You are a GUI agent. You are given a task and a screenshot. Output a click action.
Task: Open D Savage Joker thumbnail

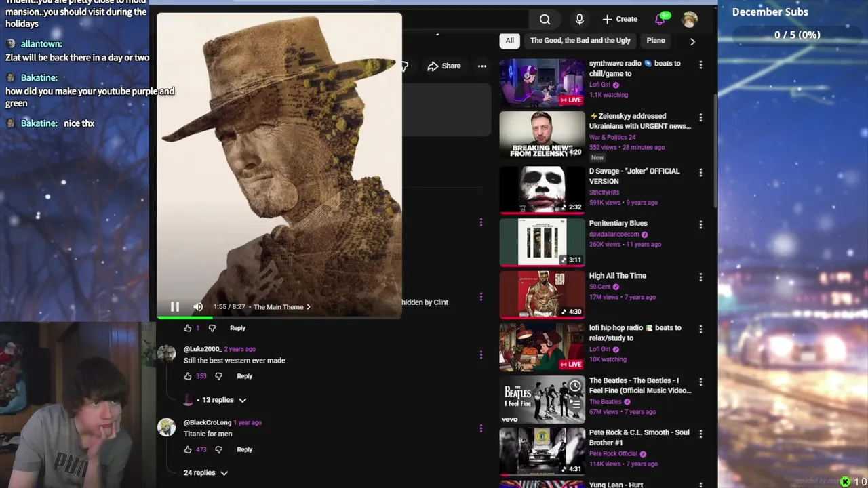coord(542,189)
